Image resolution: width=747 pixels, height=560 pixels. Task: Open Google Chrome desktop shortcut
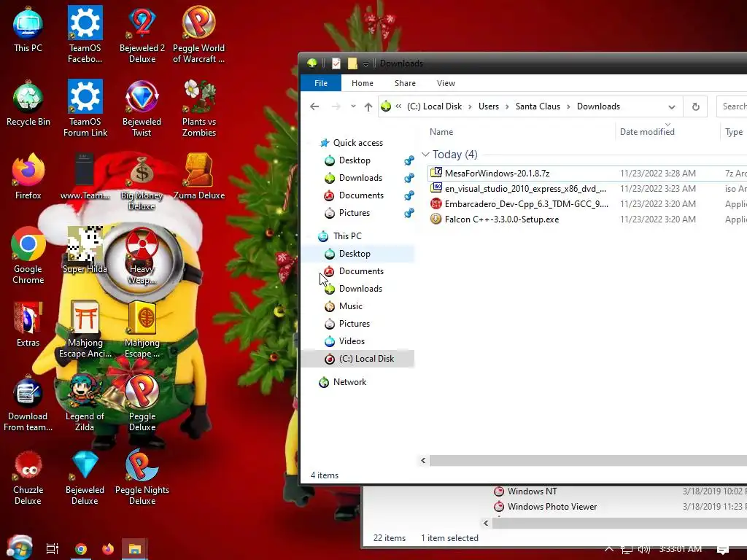[28, 256]
